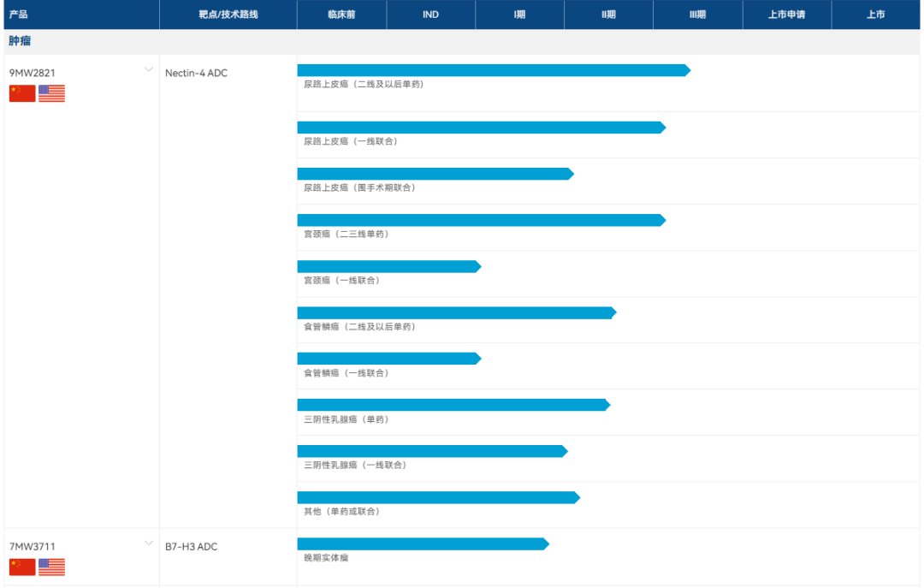This screenshot has height=588, width=924.
Task: Click the US flag under 7MW3711
Action: point(52,567)
